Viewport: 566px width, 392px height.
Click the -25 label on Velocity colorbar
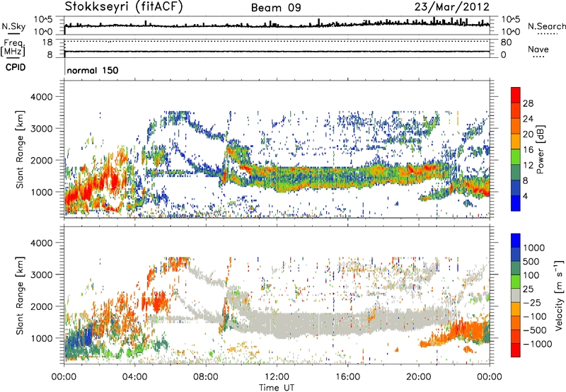click(x=532, y=303)
